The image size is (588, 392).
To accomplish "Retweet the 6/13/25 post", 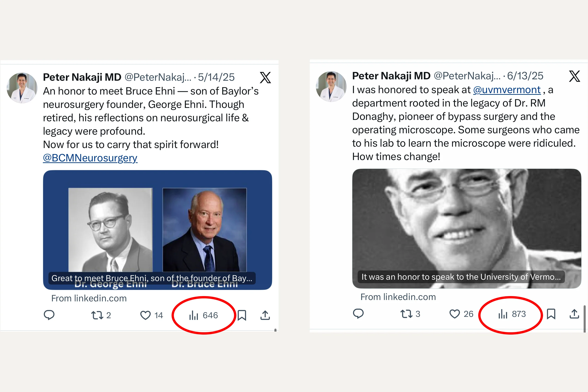I will coord(410,314).
